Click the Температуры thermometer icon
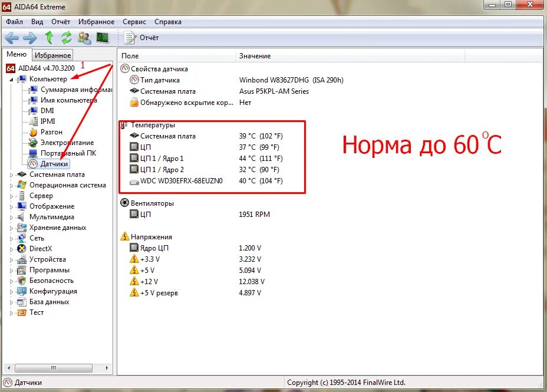This screenshot has width=547, height=392. [124, 125]
